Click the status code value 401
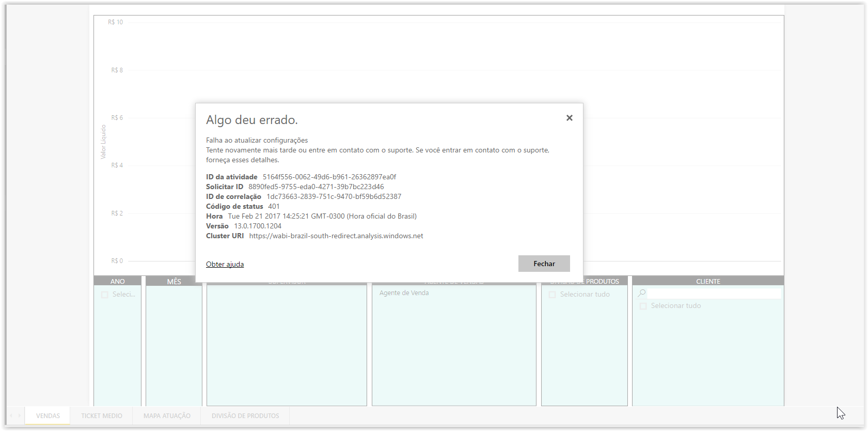Viewport: 868px width, 431px height. tap(274, 206)
